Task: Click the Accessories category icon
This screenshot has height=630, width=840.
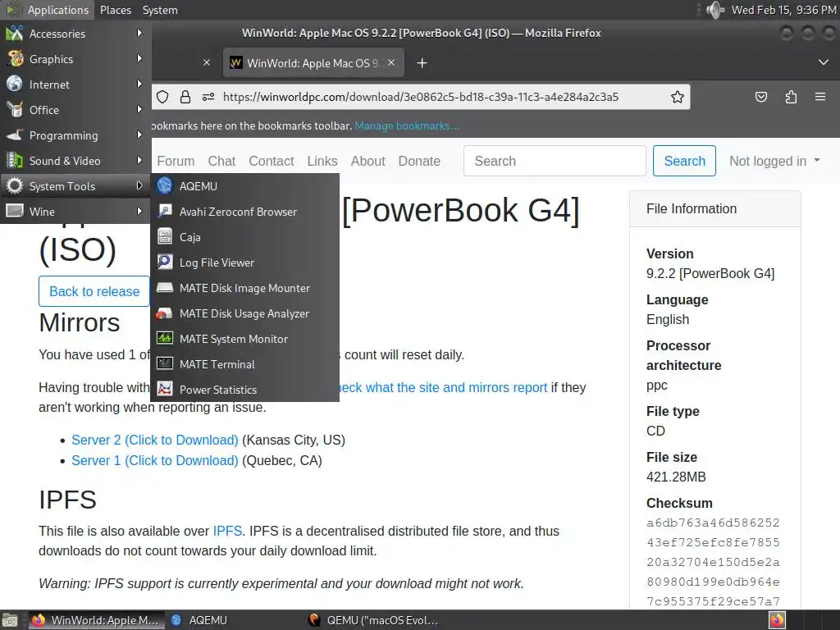Action: [x=15, y=33]
